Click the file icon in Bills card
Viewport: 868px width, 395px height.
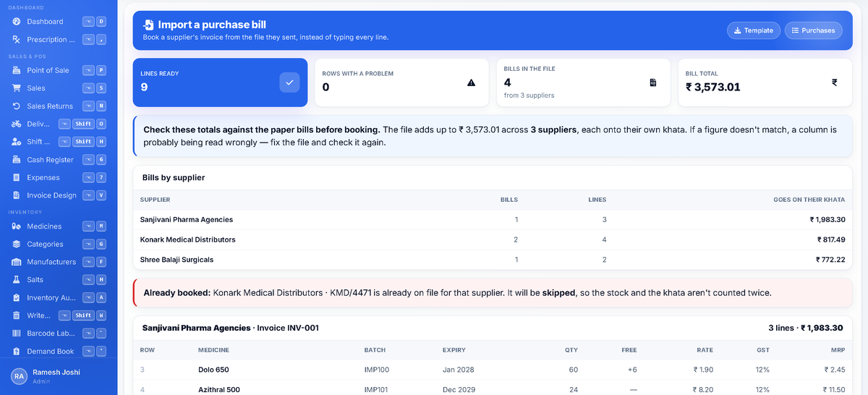coord(653,82)
